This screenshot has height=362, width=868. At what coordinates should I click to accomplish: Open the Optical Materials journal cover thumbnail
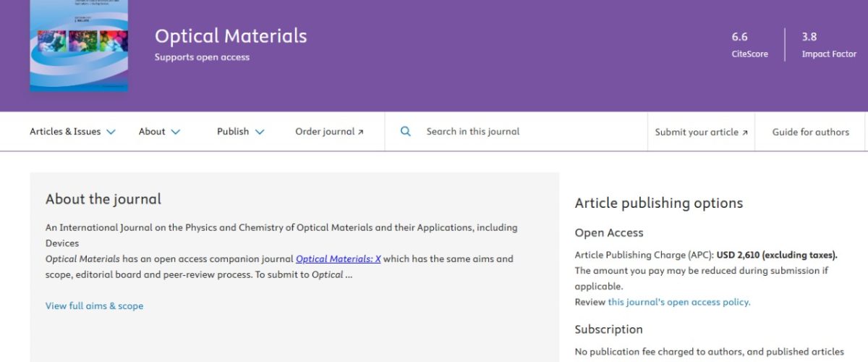pos(79,46)
